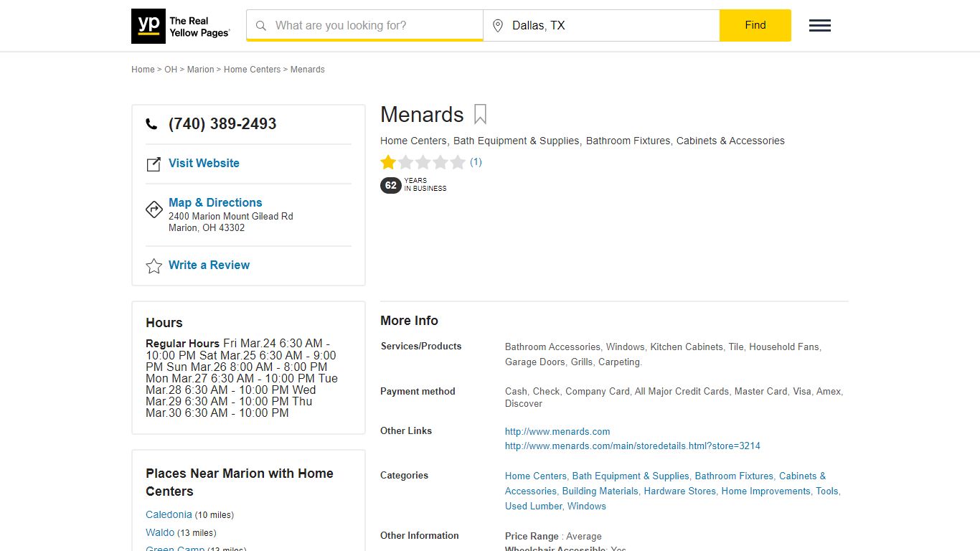
Task: Open the Building Materials category link
Action: click(x=600, y=491)
